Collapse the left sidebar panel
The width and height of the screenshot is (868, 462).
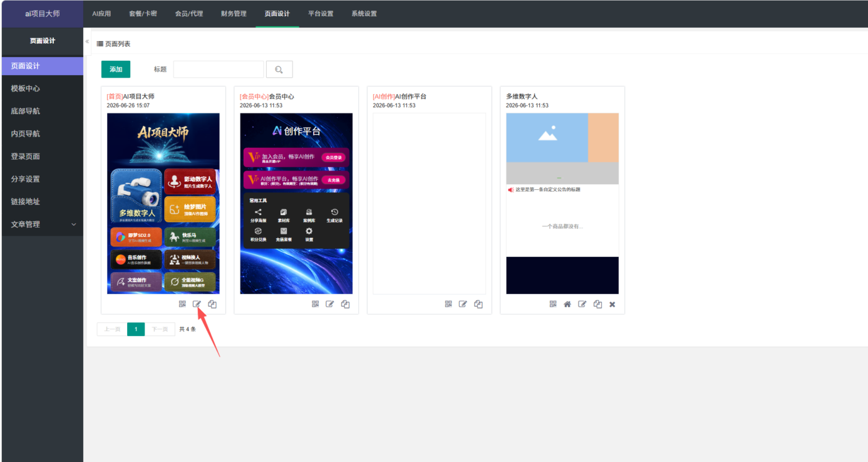(87, 42)
